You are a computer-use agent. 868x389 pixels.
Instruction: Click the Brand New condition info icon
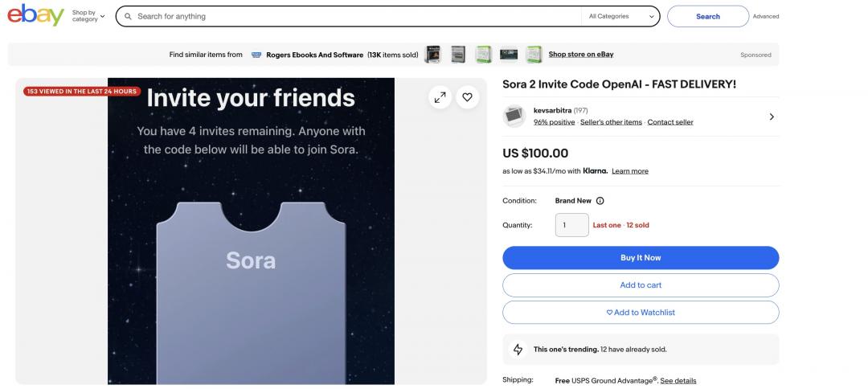(600, 201)
